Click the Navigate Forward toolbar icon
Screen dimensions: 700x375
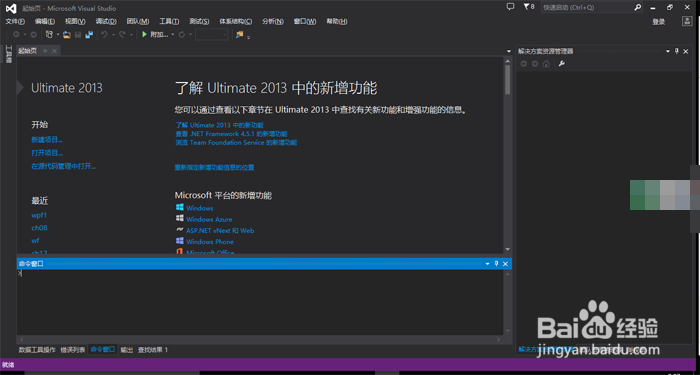(x=33, y=34)
